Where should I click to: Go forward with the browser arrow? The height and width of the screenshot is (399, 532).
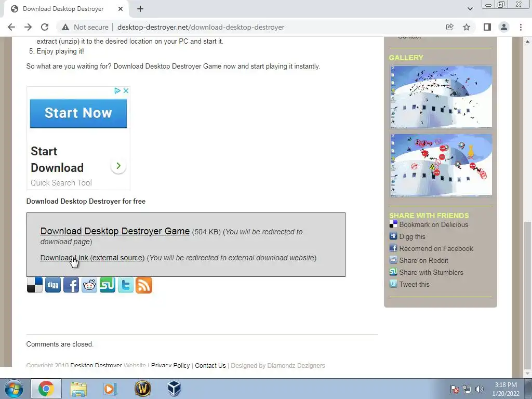(x=28, y=27)
